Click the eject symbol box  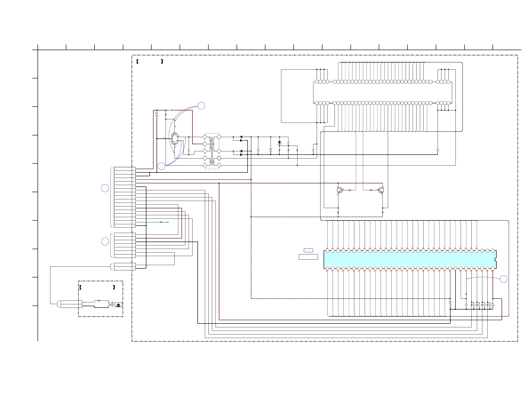(x=118, y=305)
